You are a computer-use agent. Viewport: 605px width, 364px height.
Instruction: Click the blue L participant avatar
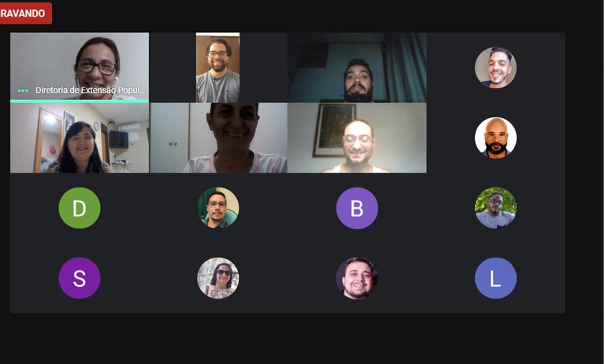click(496, 278)
